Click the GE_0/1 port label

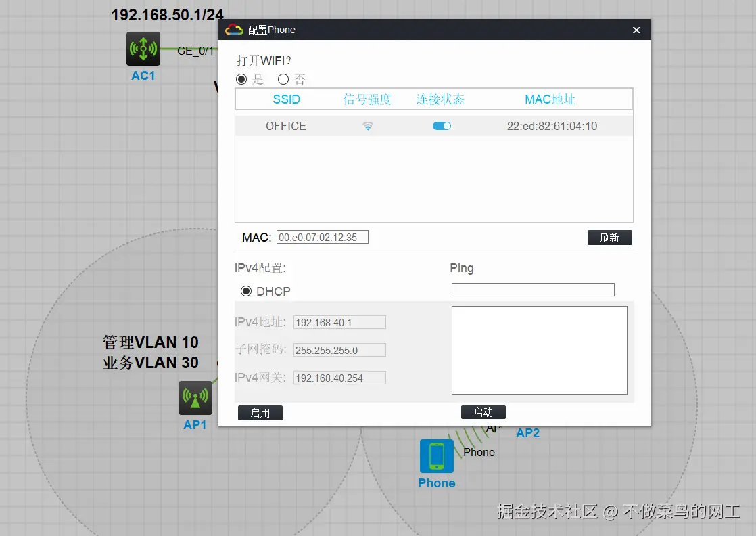coord(195,51)
